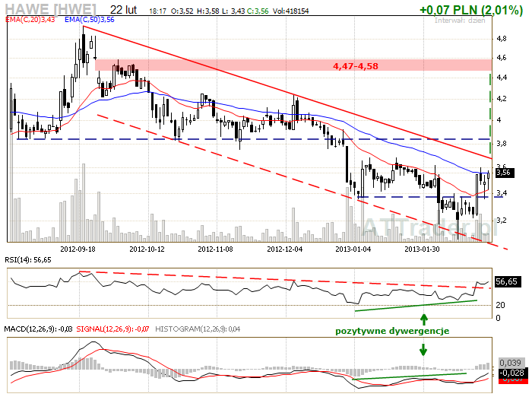Click the green close value C:3,56

(257, 11)
